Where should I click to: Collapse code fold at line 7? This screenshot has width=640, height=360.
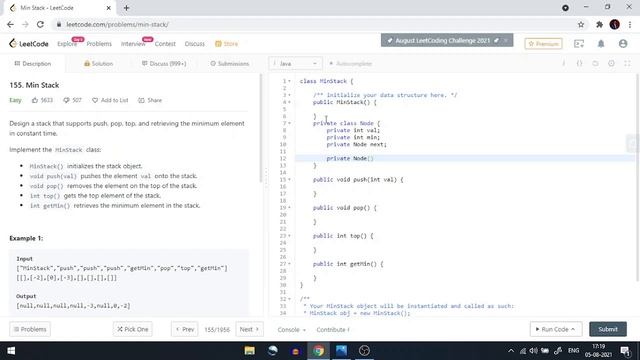pos(290,123)
